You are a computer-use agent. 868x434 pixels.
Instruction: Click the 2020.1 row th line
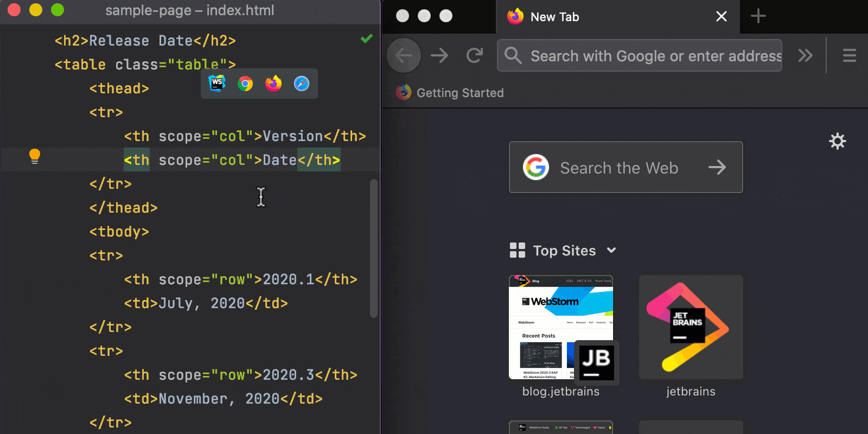(241, 279)
